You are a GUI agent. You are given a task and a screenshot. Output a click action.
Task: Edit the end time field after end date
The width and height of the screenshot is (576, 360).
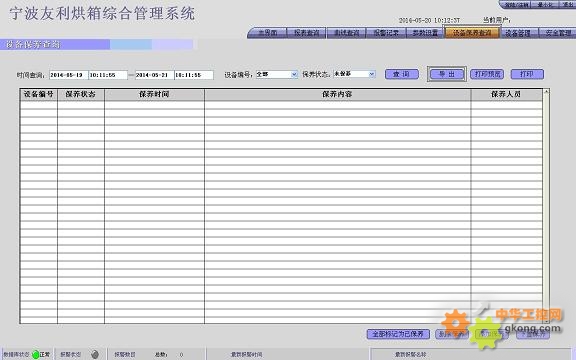[x=194, y=75]
